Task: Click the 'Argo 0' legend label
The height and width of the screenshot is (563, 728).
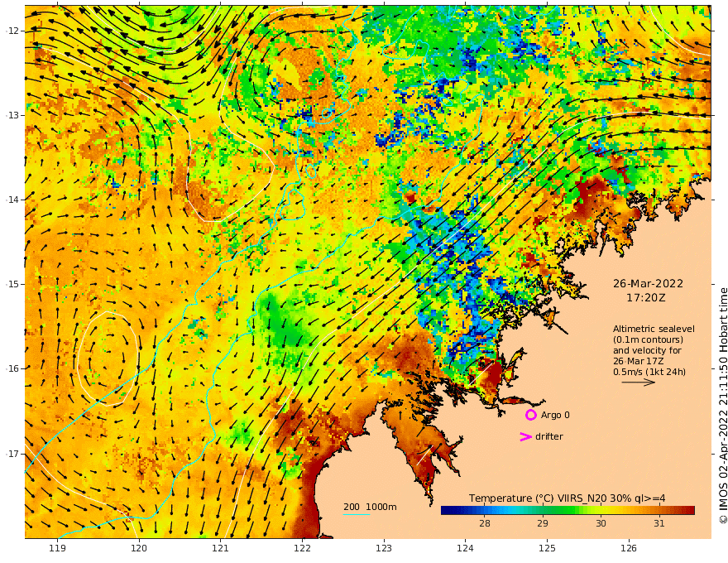Action: [x=555, y=415]
